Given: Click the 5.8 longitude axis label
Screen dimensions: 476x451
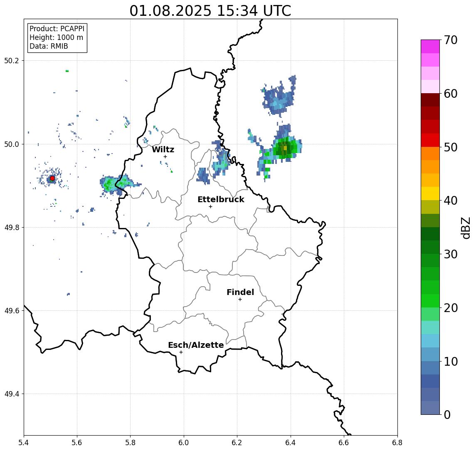Looking at the screenshot, I should (x=131, y=443).
